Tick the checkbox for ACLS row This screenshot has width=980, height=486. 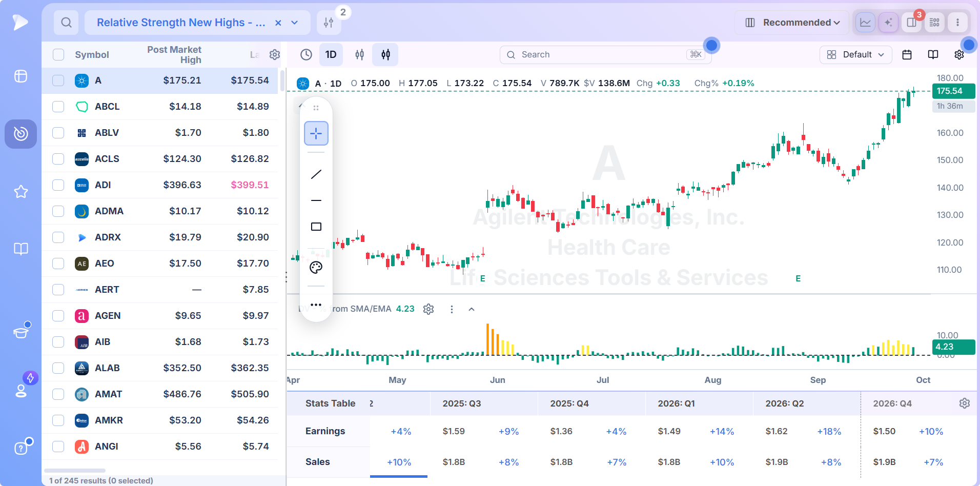point(58,159)
